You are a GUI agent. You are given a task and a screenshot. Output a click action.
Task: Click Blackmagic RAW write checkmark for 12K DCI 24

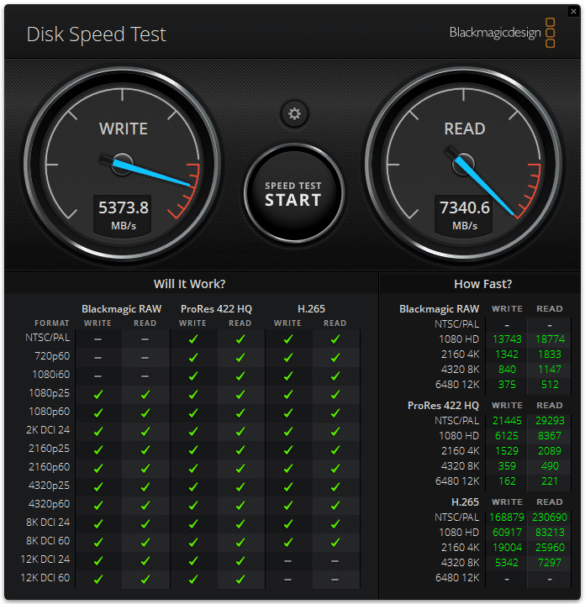(x=98, y=561)
